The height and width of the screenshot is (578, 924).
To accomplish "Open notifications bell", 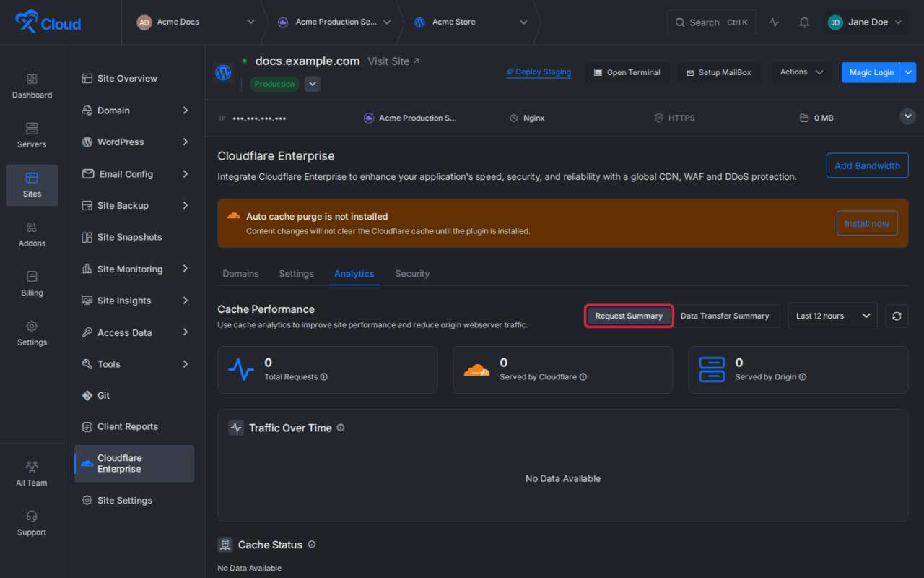I will 804,22.
